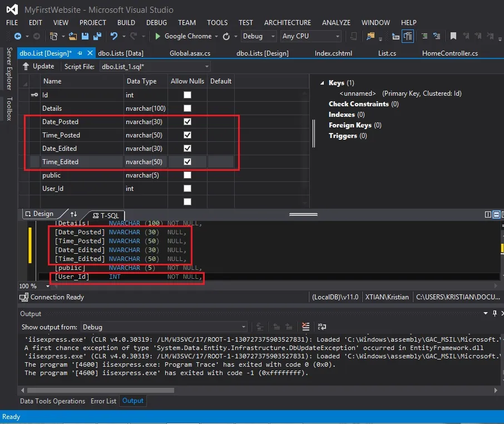
Task: Click the Update button
Action: coord(38,66)
